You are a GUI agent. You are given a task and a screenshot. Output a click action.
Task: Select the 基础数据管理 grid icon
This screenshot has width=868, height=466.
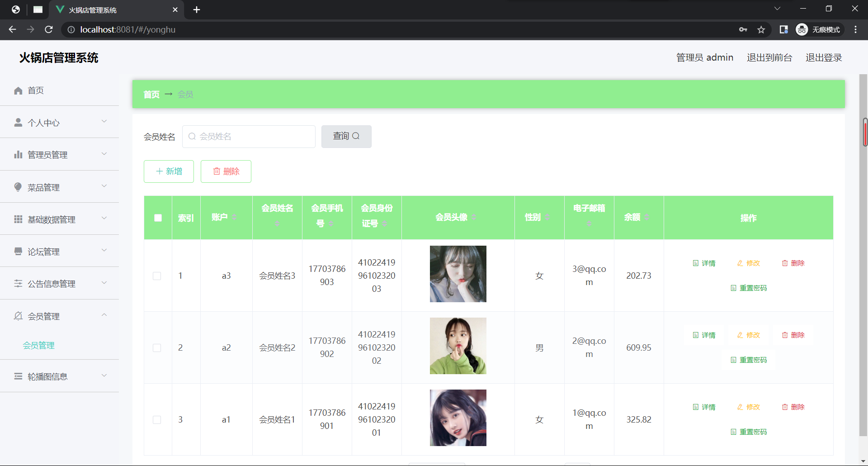tap(18, 219)
